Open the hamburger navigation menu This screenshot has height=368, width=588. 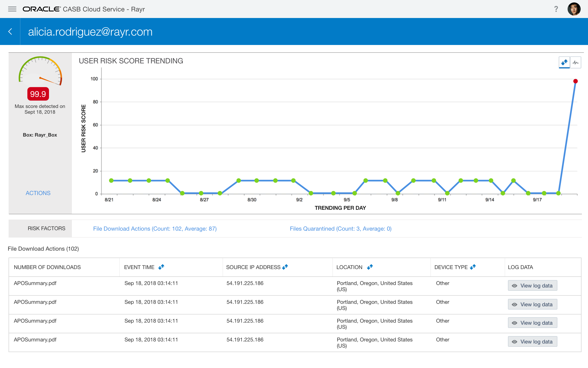coord(12,9)
